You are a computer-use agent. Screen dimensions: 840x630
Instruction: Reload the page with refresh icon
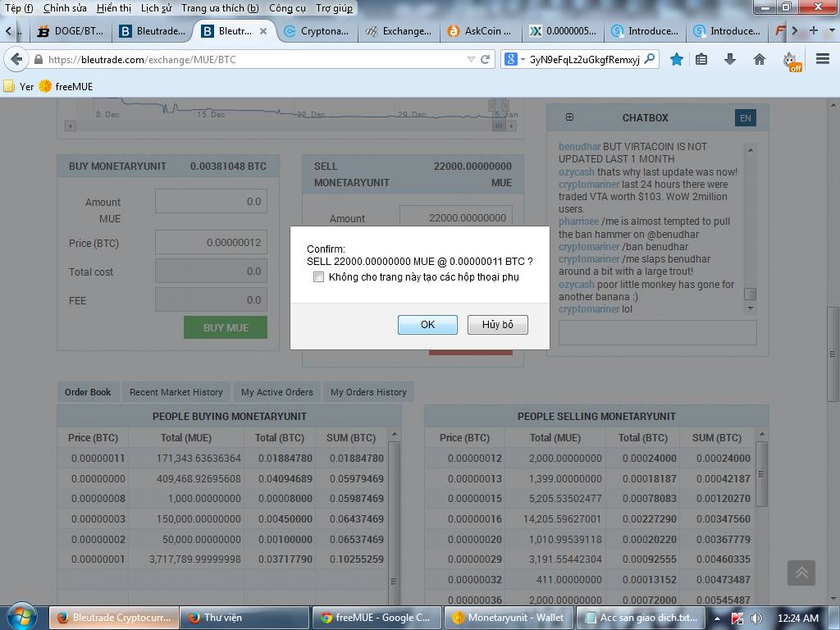[486, 59]
